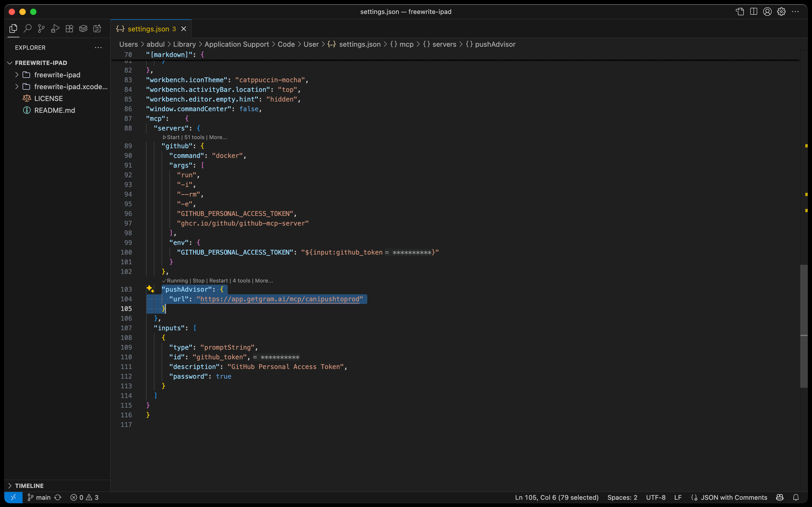Open the Extensions view icon
This screenshot has height=507, width=812.
[69, 29]
